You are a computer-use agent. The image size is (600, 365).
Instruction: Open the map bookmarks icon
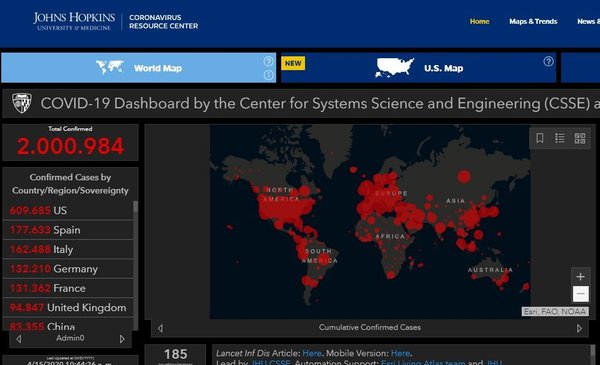coord(540,138)
